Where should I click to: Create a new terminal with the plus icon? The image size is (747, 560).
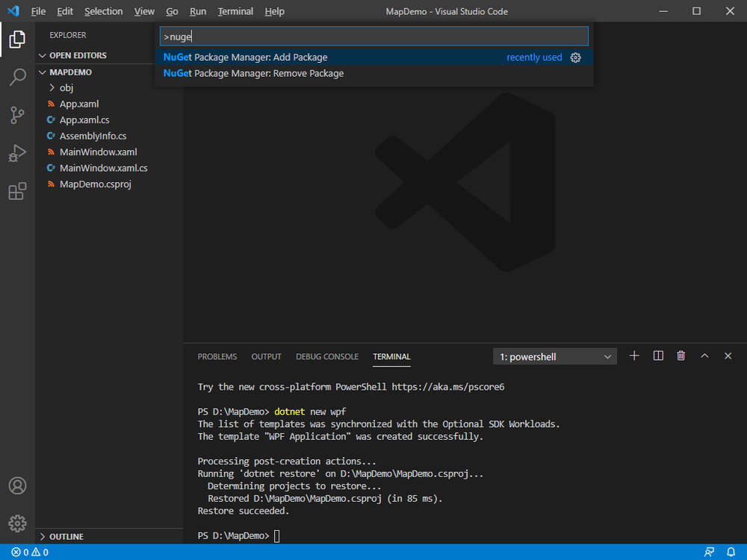pyautogui.click(x=633, y=355)
